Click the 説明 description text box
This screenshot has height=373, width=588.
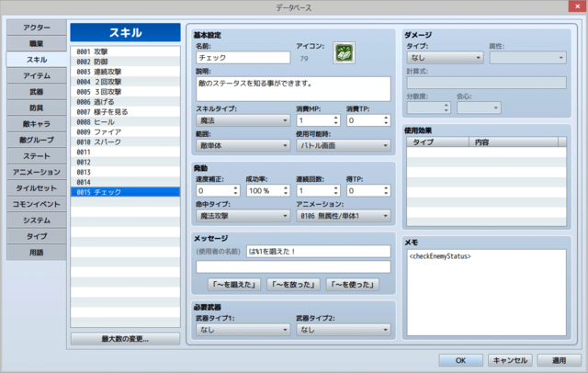click(293, 89)
